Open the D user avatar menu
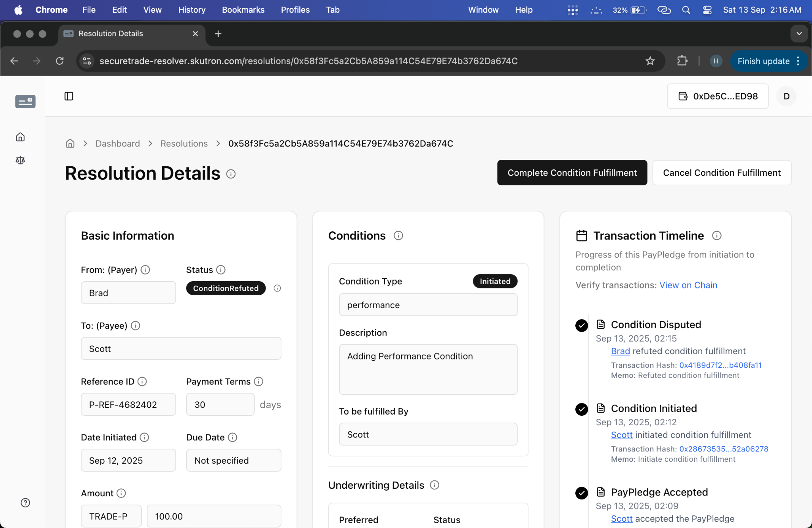 coord(787,96)
